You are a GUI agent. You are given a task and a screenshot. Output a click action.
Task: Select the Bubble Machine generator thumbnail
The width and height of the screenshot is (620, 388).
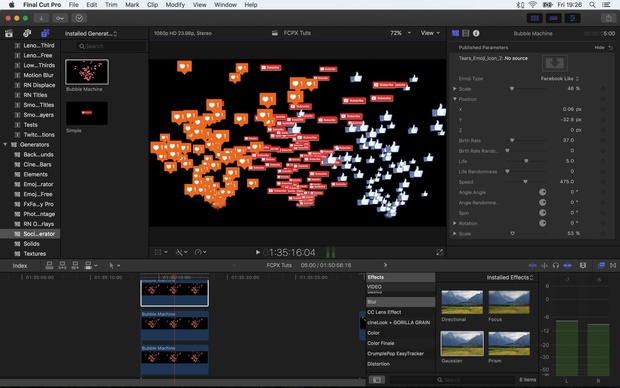tap(87, 72)
